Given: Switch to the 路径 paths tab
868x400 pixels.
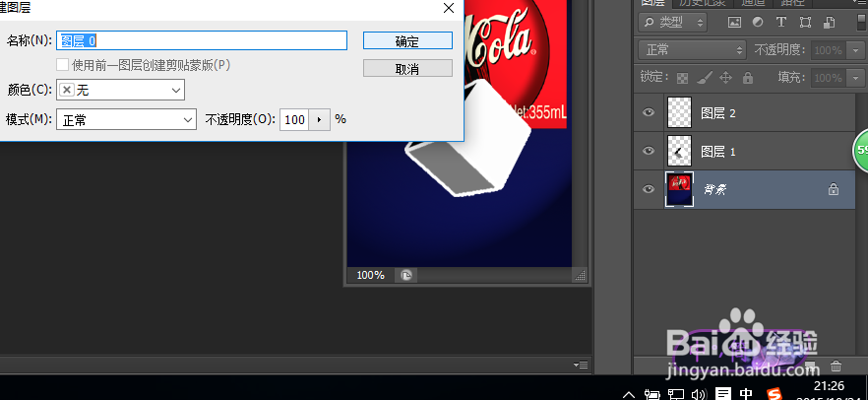Looking at the screenshot, I should point(792,2).
